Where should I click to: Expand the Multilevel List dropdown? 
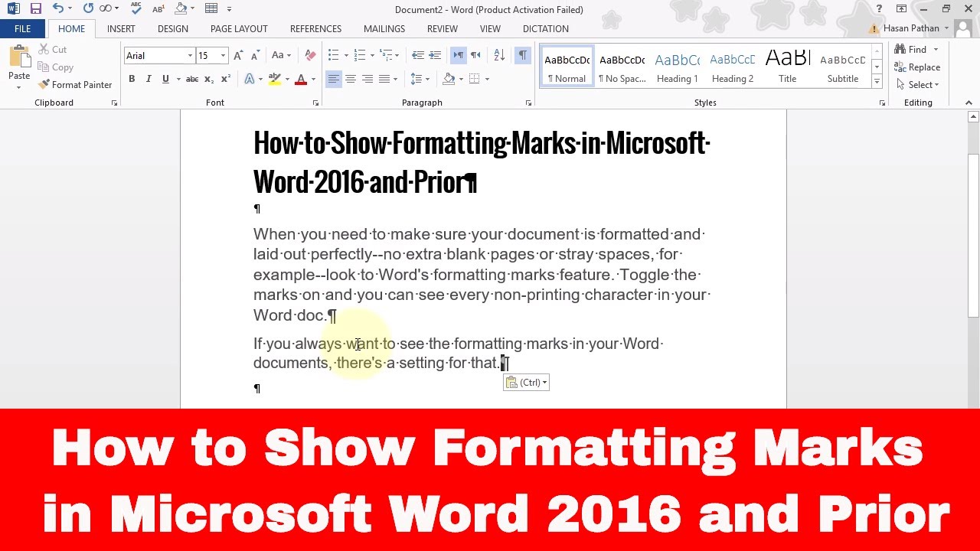click(x=397, y=56)
